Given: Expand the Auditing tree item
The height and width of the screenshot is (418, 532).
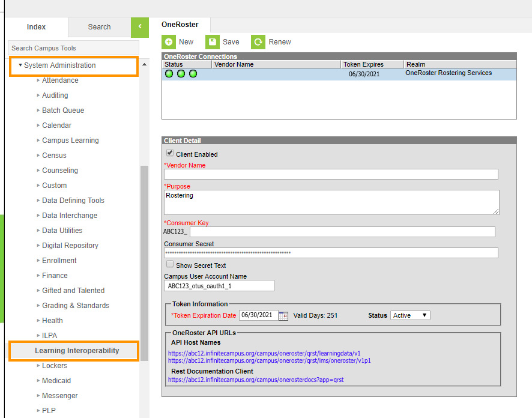Looking at the screenshot, I should pyautogui.click(x=38, y=95).
